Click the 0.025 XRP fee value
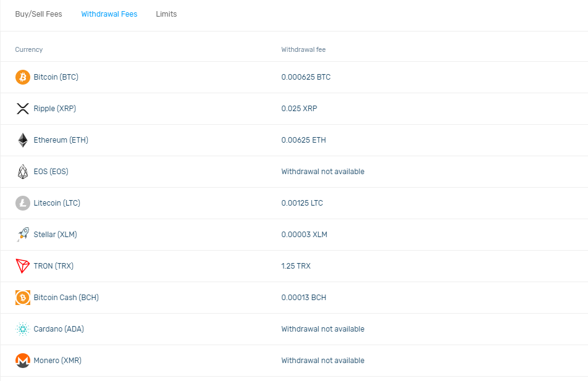 coord(299,109)
